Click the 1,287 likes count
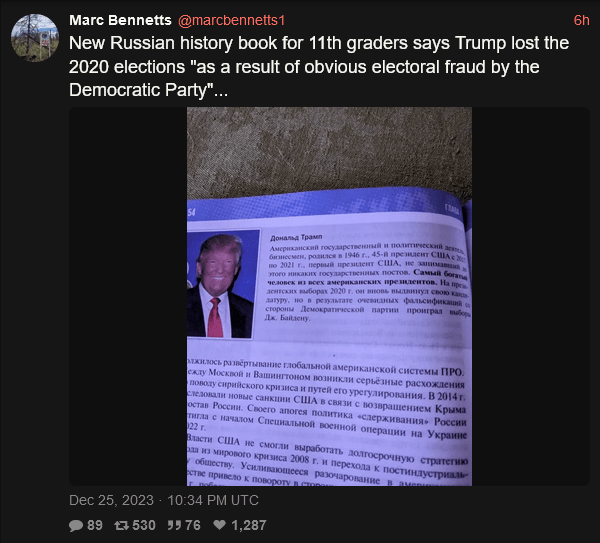Viewport: 600px width, 543px height. tap(249, 525)
